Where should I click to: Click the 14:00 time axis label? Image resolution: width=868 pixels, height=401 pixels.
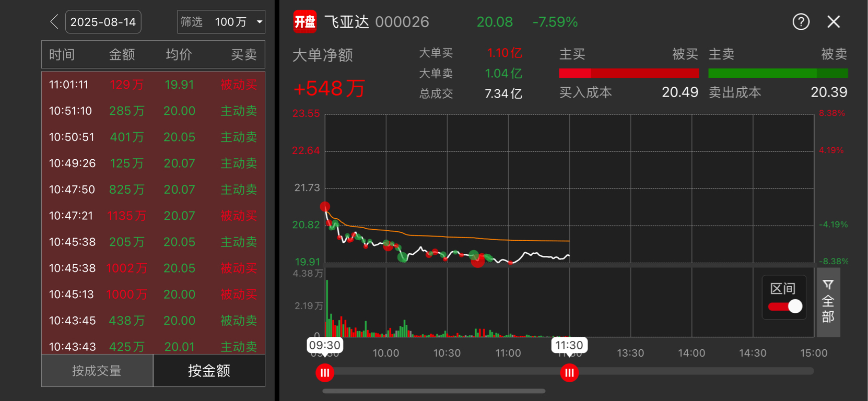691,353
